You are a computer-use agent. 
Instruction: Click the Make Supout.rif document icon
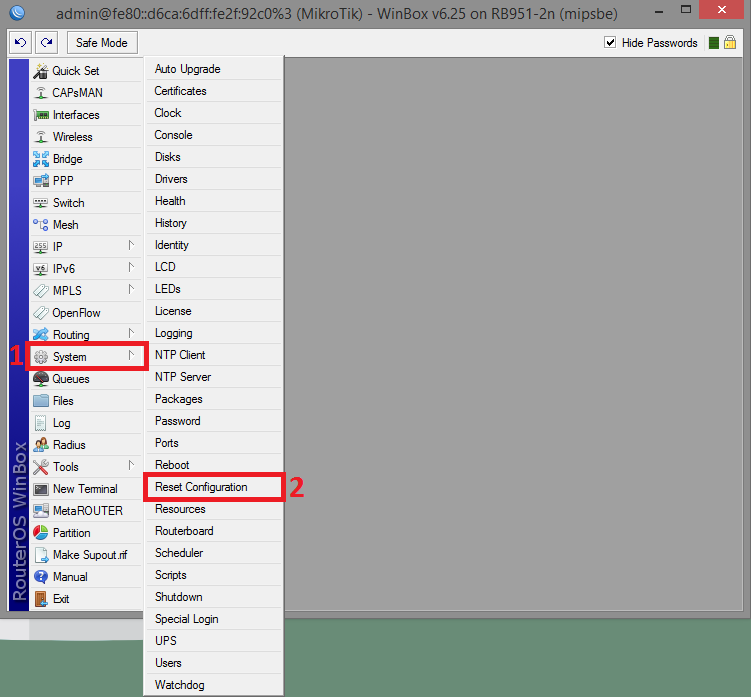click(41, 555)
